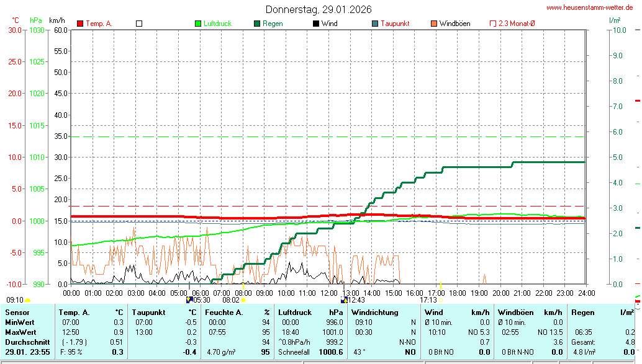Click the yellow sun icon beside 09:10
Viewport: 642px width, 364px height.
tap(27, 300)
